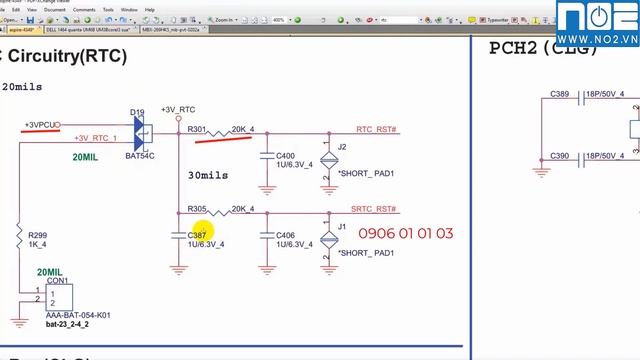Click the Actual Size page icon

click(244, 20)
